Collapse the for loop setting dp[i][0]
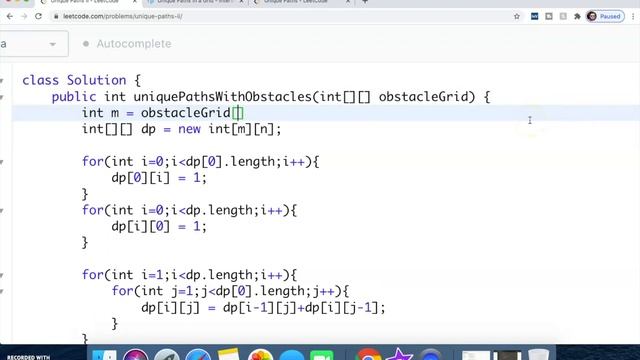This screenshot has height=360, width=640. tap(2, 210)
